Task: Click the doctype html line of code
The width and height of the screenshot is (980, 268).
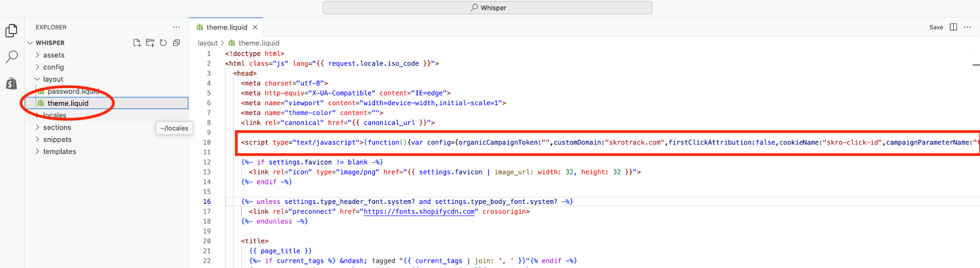Action: point(255,54)
